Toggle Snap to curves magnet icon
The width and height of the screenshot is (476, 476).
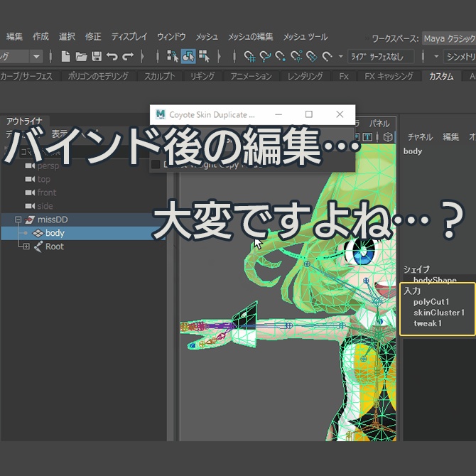(x=265, y=56)
